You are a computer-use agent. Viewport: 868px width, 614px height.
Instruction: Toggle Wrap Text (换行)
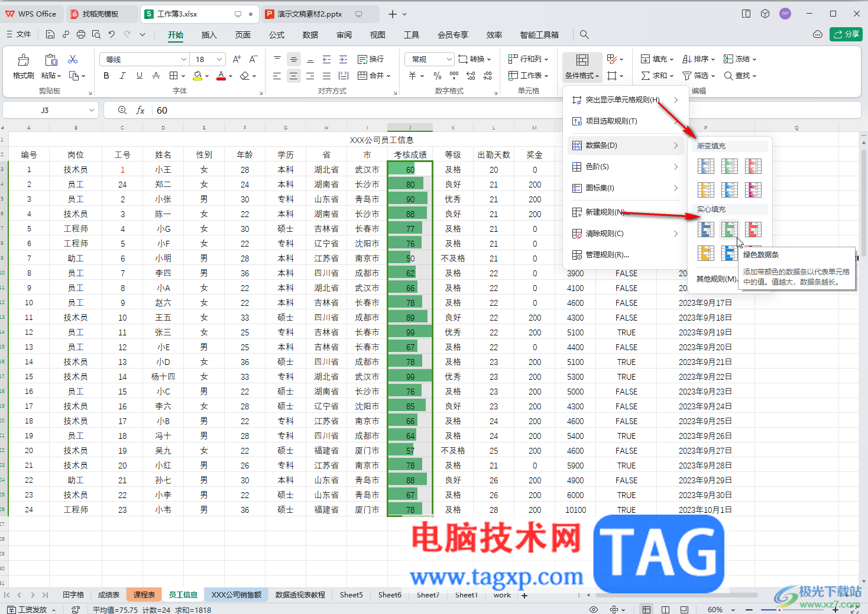tap(371, 59)
